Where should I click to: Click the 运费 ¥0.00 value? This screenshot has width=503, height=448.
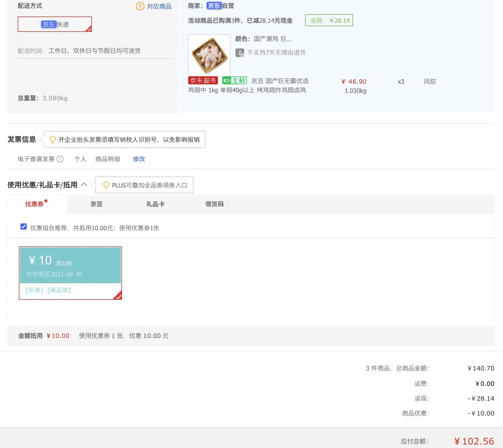485,384
